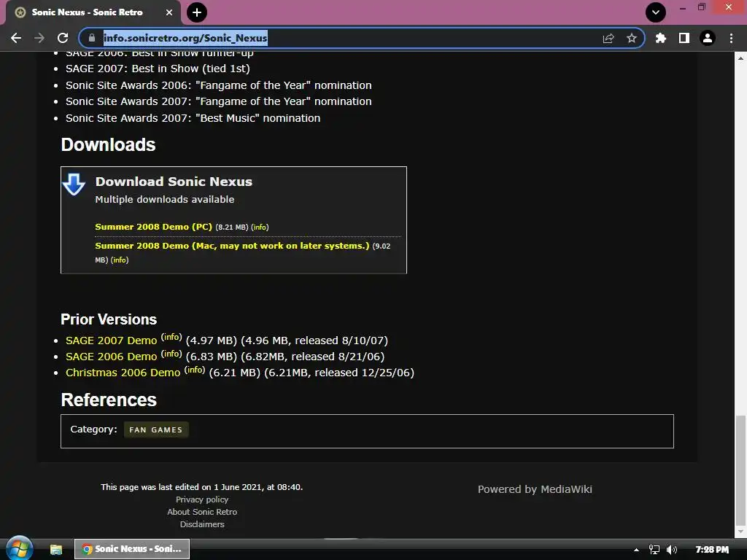The width and height of the screenshot is (747, 560).
Task: Open File Explorer from the taskbar
Action: (x=56, y=550)
